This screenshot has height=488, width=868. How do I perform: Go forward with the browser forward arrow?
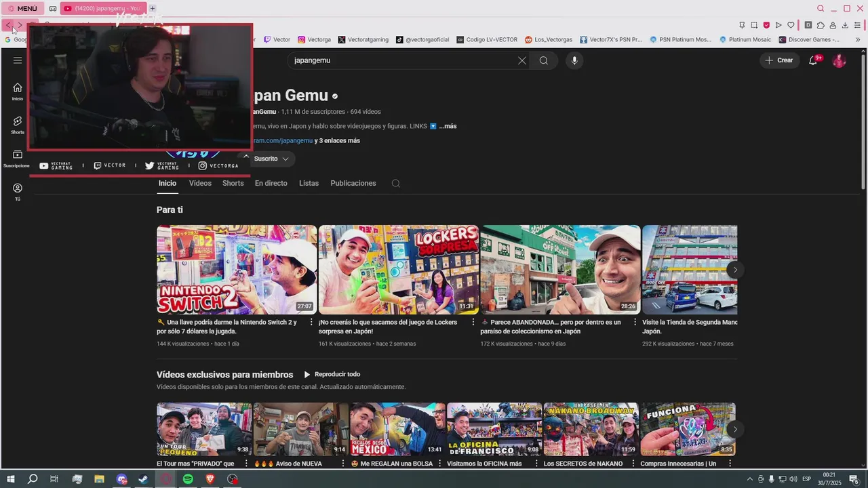click(20, 25)
